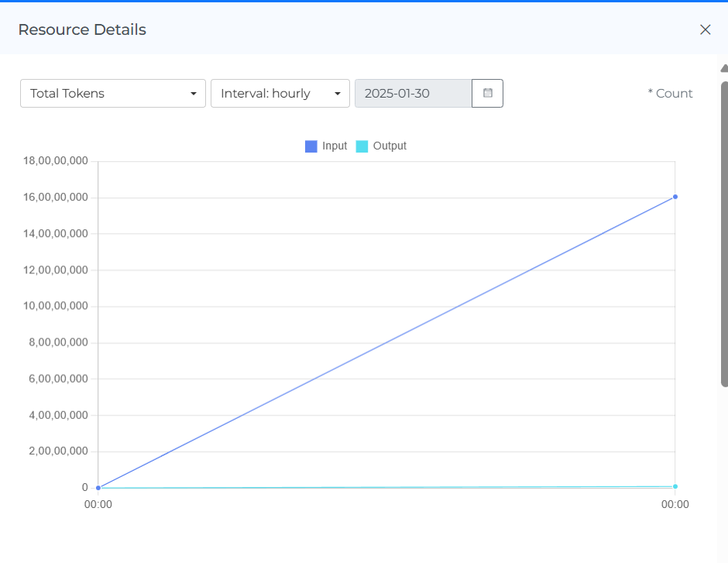
Task: Click the 10,00,00,000 y-axis label
Action: coord(56,306)
